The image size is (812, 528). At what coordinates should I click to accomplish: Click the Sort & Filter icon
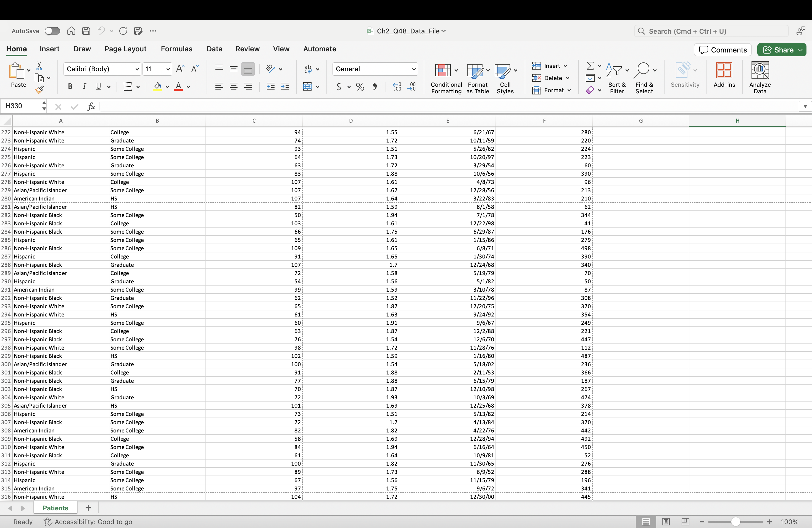[x=616, y=78]
